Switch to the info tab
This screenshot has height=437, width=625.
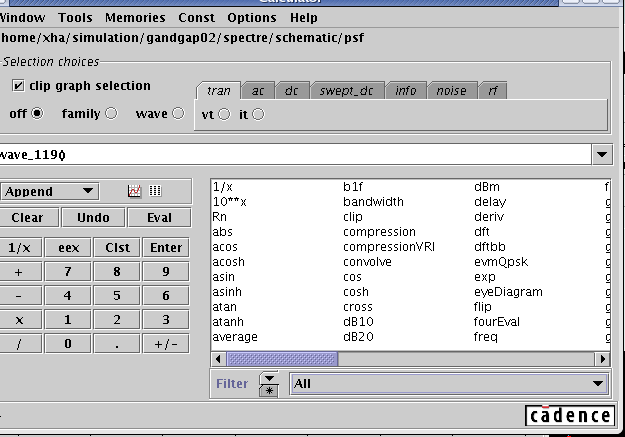(405, 91)
